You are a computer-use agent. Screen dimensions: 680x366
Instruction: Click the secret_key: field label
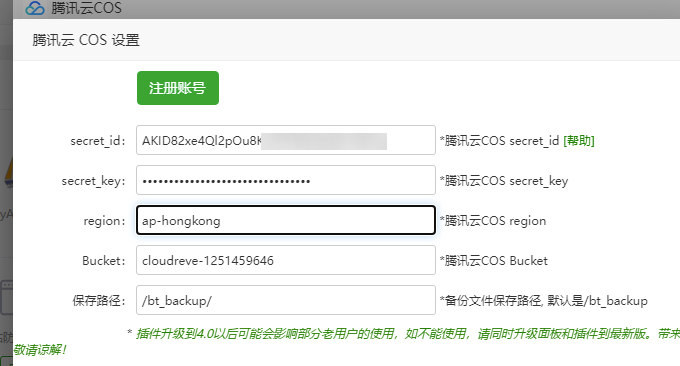[x=94, y=181]
